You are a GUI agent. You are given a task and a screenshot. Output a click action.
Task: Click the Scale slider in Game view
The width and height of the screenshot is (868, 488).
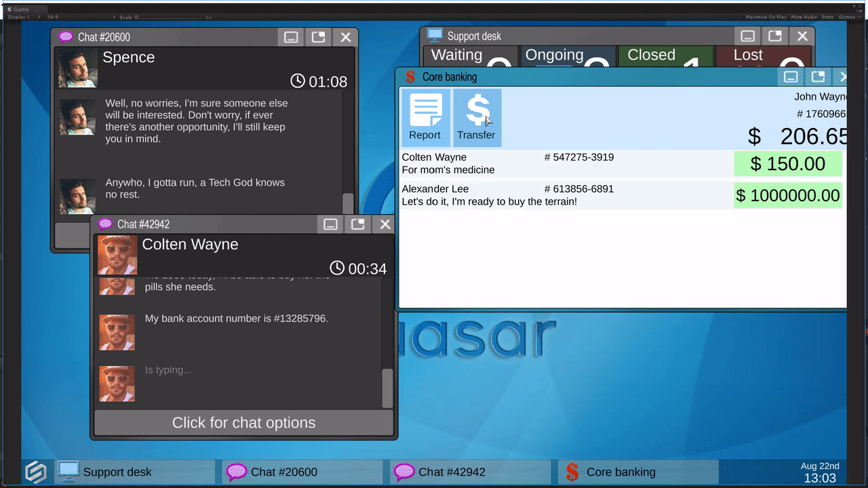point(170,17)
